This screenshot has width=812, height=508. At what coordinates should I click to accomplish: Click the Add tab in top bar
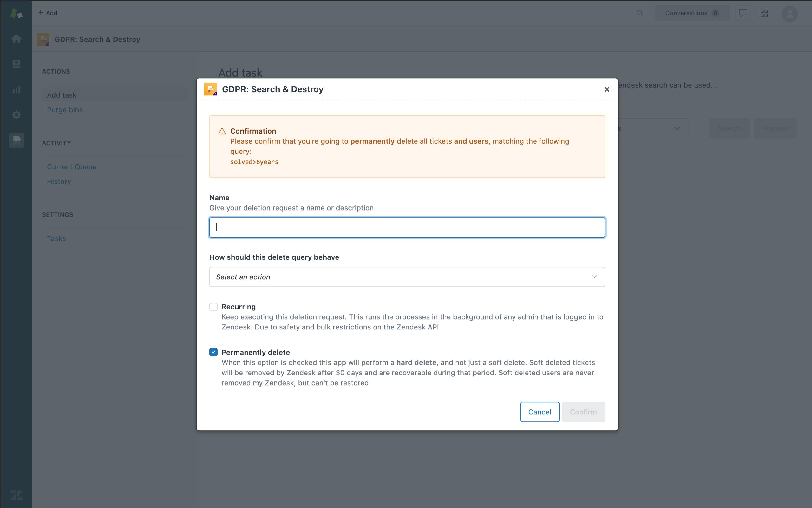click(x=48, y=13)
